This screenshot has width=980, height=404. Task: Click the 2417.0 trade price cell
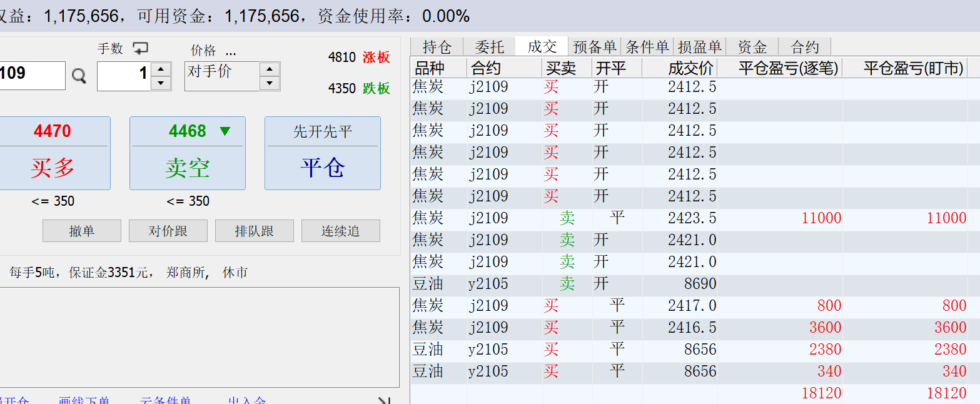click(x=692, y=306)
